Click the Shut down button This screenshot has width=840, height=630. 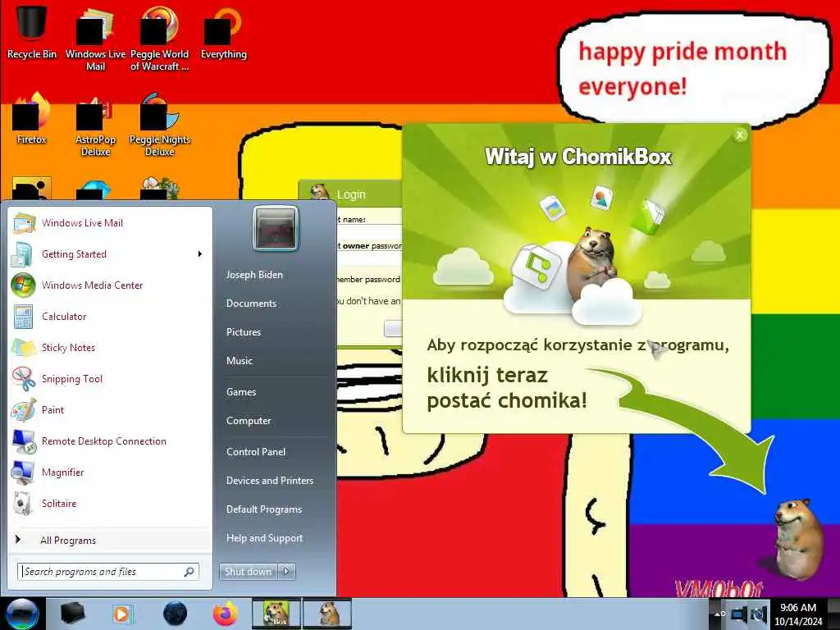click(x=249, y=572)
